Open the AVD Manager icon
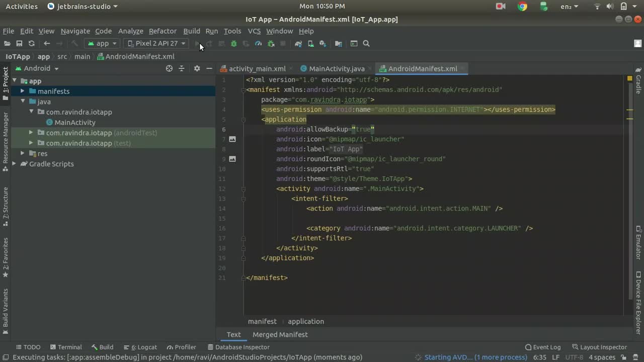 [x=310, y=44]
